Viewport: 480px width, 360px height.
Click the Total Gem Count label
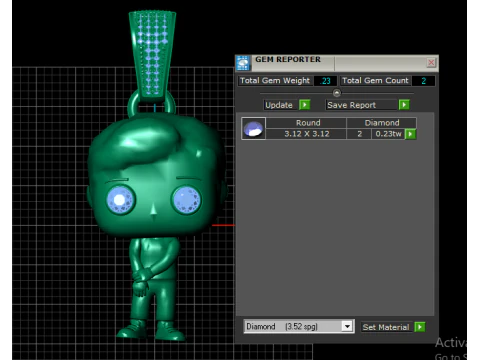(x=375, y=81)
